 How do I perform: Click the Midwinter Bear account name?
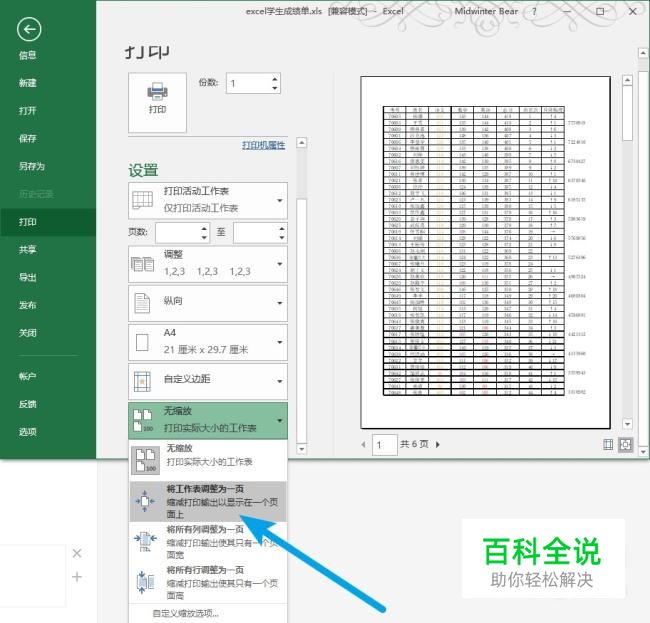coord(486,11)
